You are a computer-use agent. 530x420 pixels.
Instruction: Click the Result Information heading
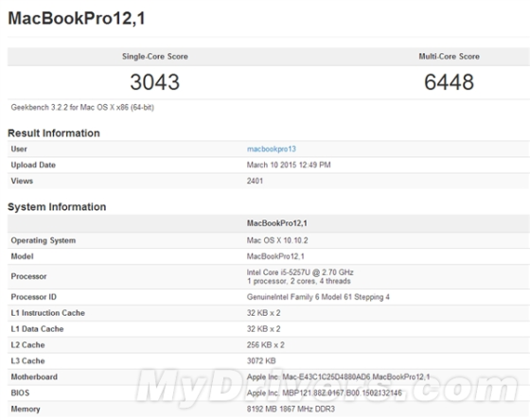54,133
